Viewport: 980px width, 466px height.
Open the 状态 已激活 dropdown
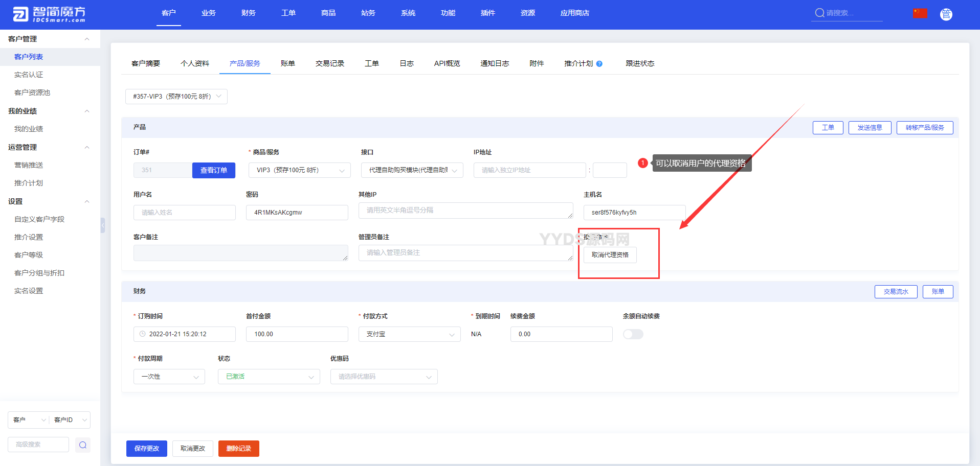coord(269,377)
